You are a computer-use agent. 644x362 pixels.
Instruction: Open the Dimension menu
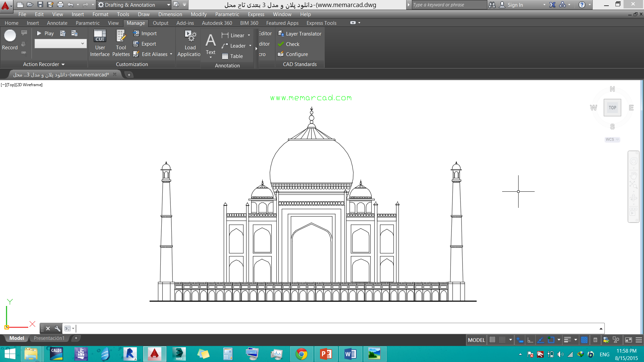tap(170, 14)
